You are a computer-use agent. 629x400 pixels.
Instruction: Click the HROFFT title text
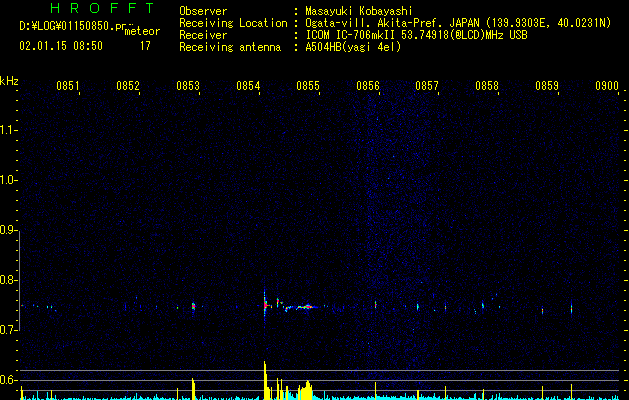(102, 8)
